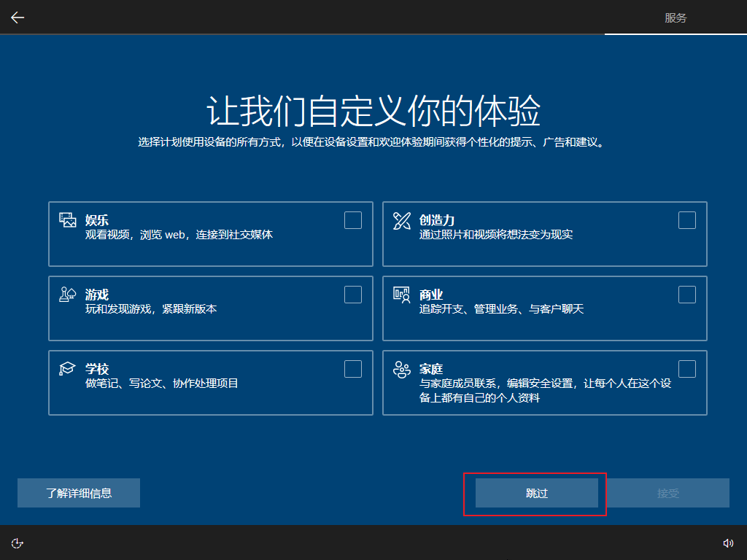The image size is (747, 560).
Task: Select the 服务 tab
Action: click(x=676, y=17)
